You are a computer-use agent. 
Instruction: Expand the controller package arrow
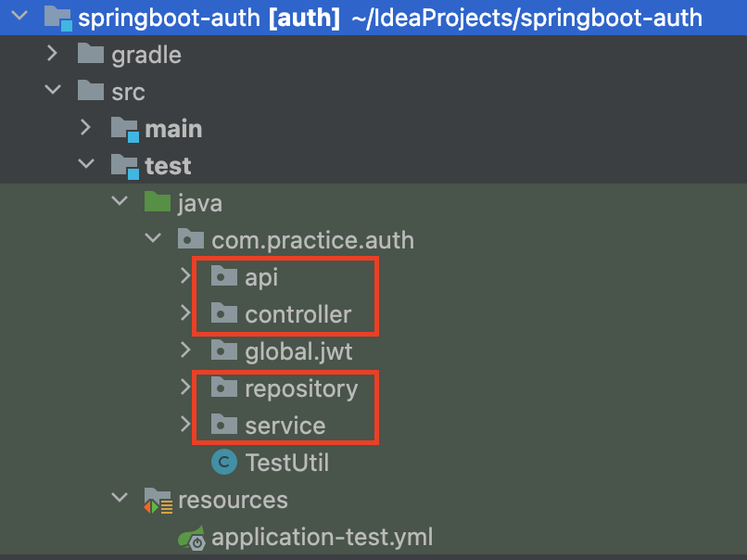coord(185,312)
